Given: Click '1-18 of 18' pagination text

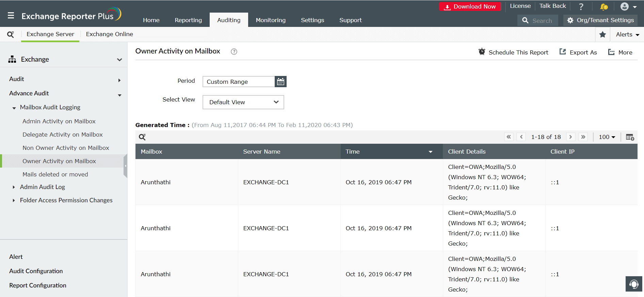Looking at the screenshot, I should [x=546, y=137].
